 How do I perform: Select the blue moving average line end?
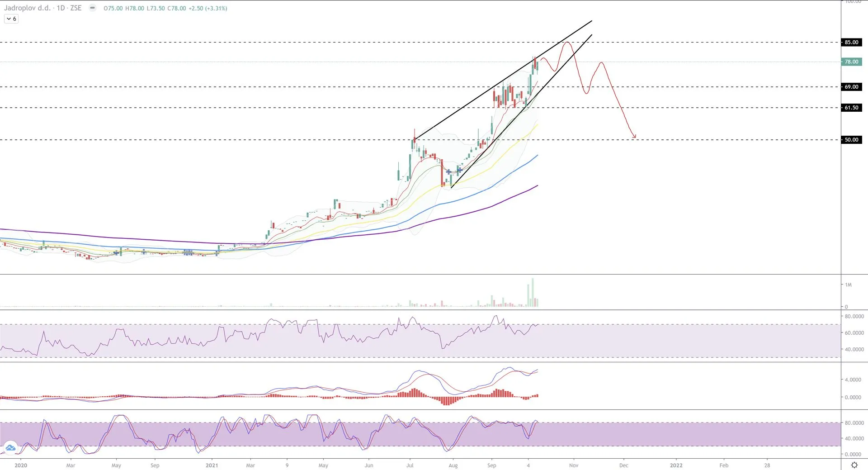(537, 156)
